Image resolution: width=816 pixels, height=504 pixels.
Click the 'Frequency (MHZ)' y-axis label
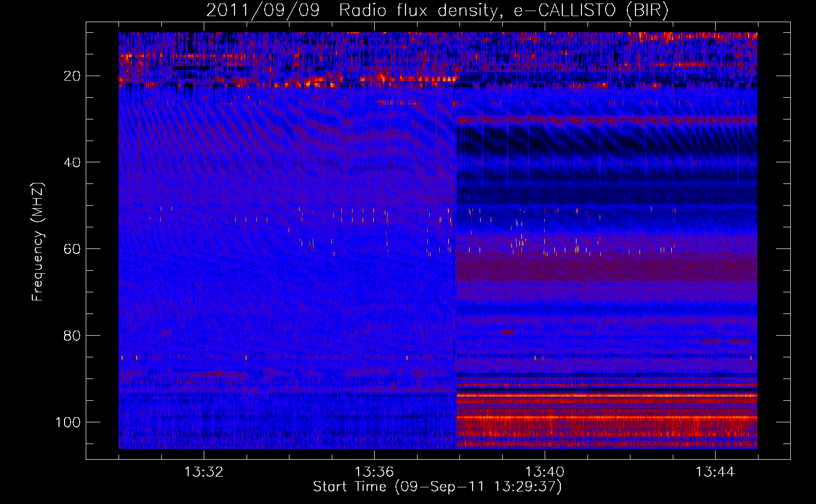[x=37, y=242]
